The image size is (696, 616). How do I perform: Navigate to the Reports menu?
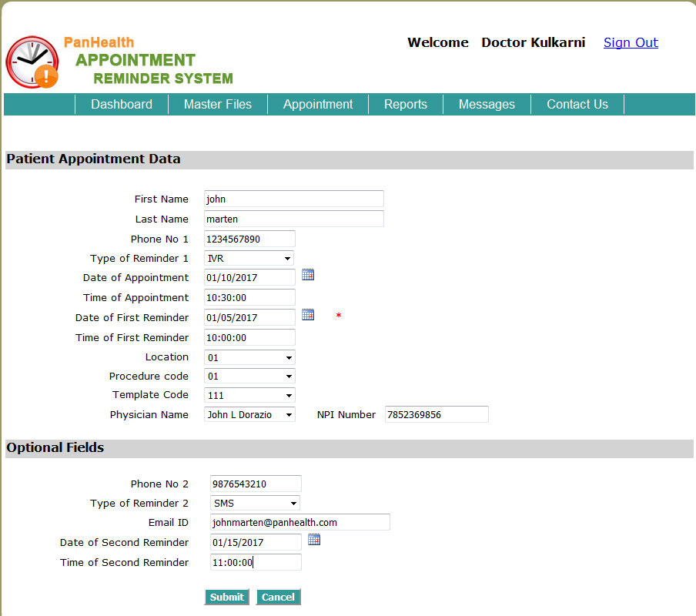[x=406, y=105]
